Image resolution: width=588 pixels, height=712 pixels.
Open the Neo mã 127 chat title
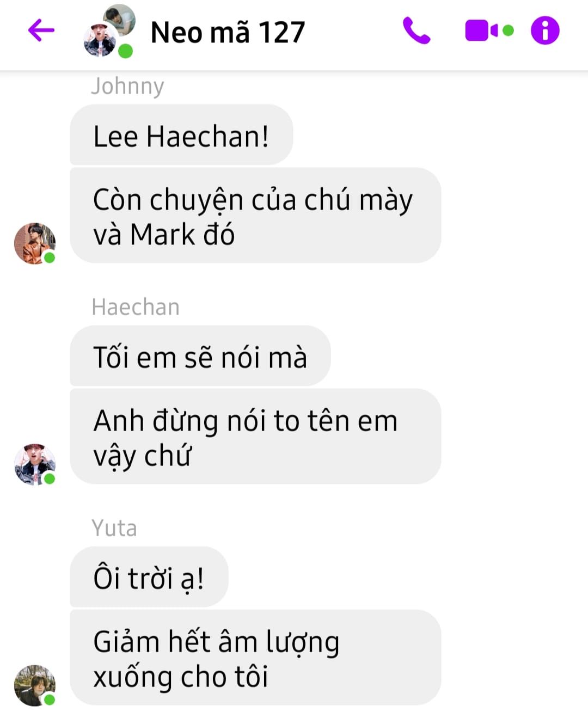point(228,32)
